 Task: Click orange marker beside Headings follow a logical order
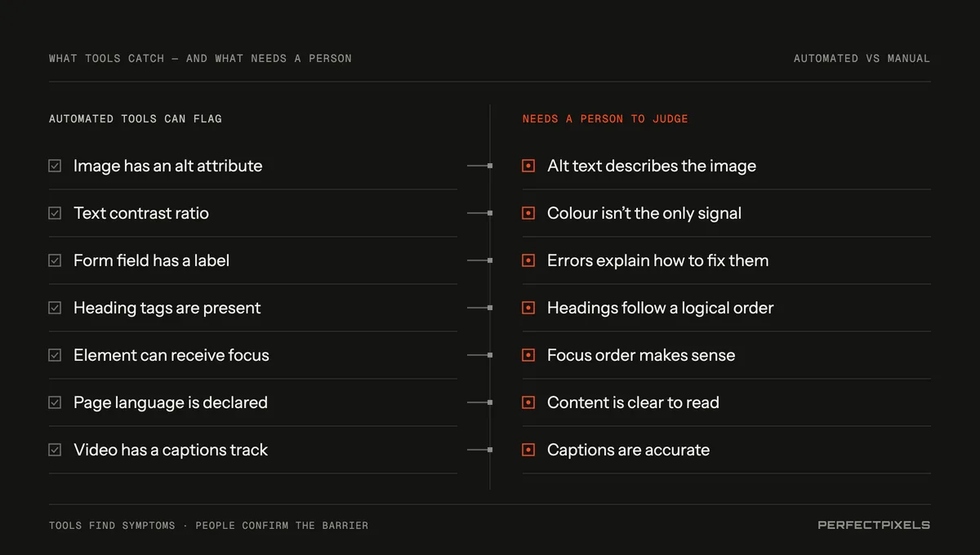click(x=528, y=308)
